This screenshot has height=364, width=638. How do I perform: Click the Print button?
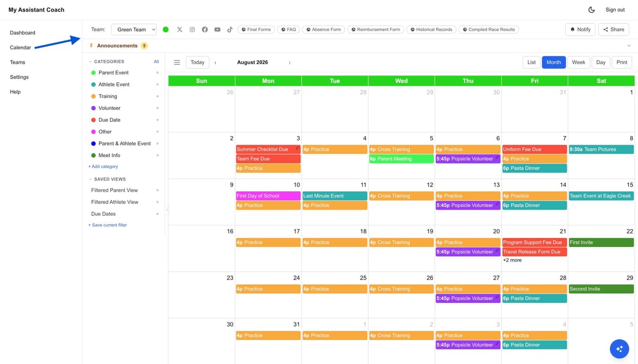622,62
